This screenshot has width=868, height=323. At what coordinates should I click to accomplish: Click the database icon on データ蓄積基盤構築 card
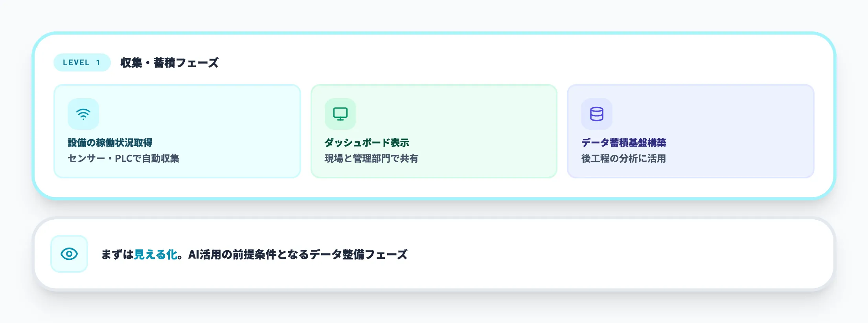pos(596,114)
